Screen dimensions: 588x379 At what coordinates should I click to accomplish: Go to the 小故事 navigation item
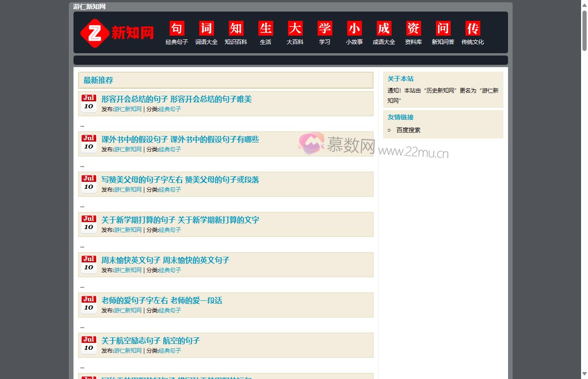click(x=355, y=42)
